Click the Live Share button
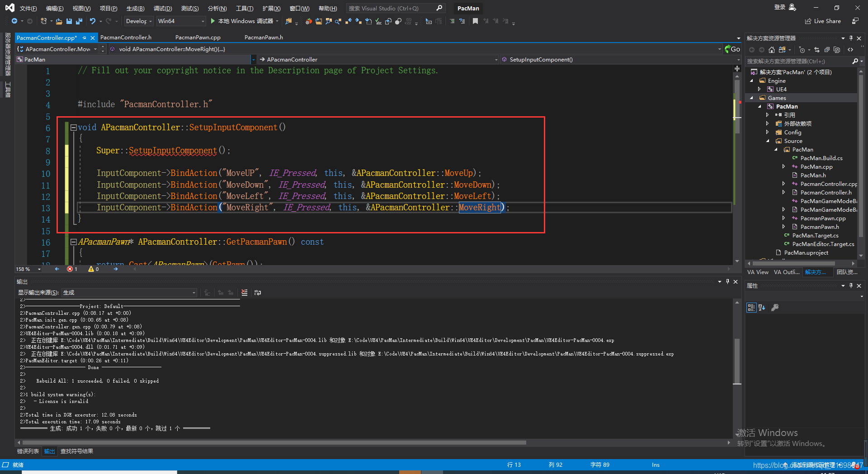This screenshot has height=474, width=868. [823, 21]
